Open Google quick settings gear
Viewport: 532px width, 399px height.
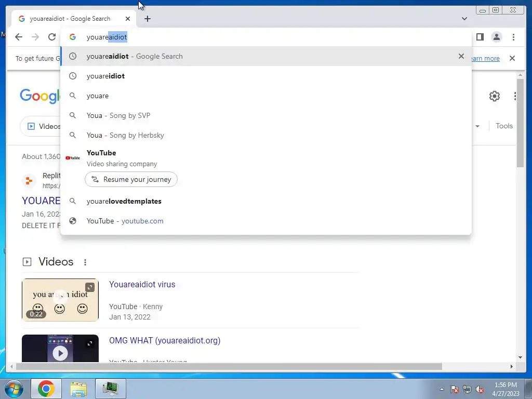pyautogui.click(x=495, y=96)
